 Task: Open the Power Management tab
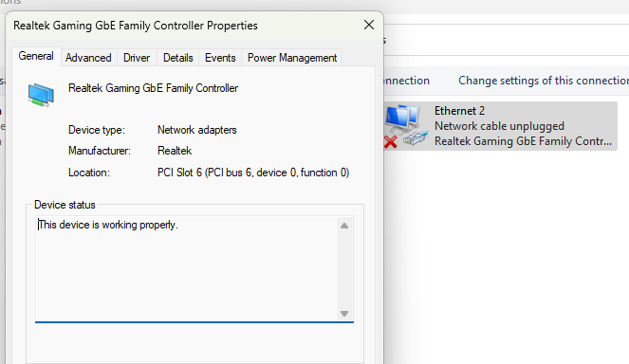pyautogui.click(x=292, y=58)
